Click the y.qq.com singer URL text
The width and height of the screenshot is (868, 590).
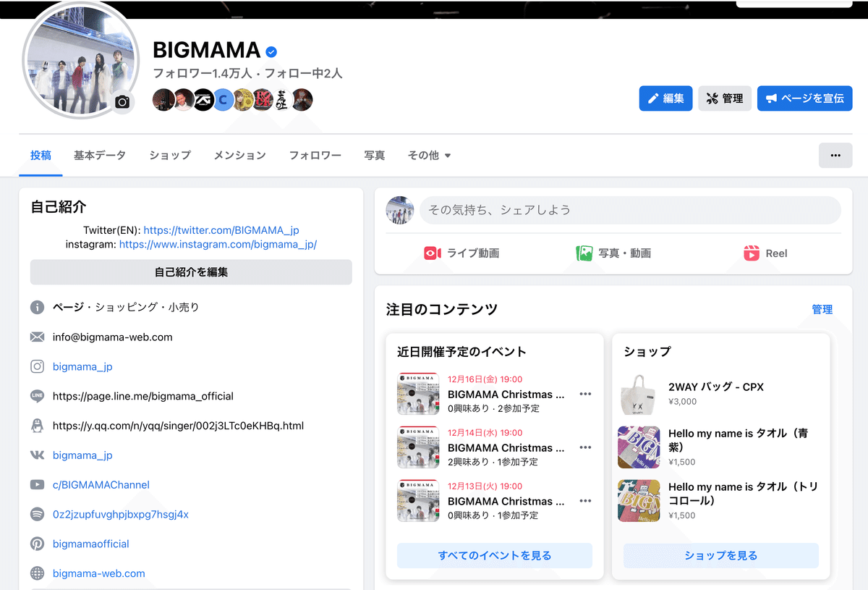click(x=178, y=426)
